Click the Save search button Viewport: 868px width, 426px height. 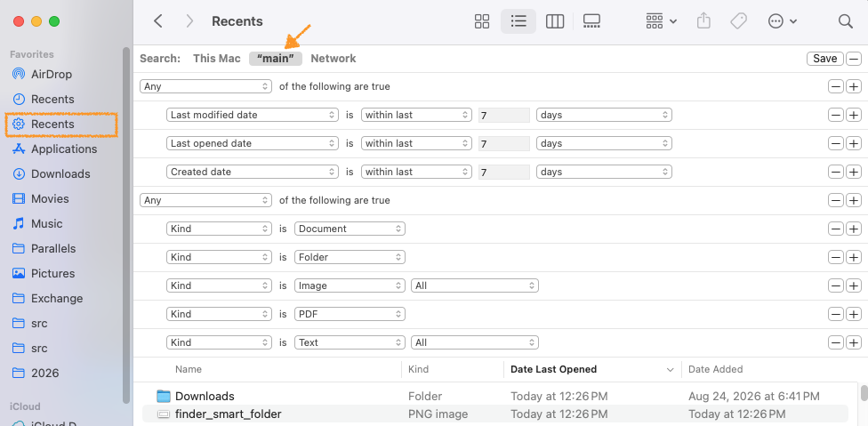[824, 59]
